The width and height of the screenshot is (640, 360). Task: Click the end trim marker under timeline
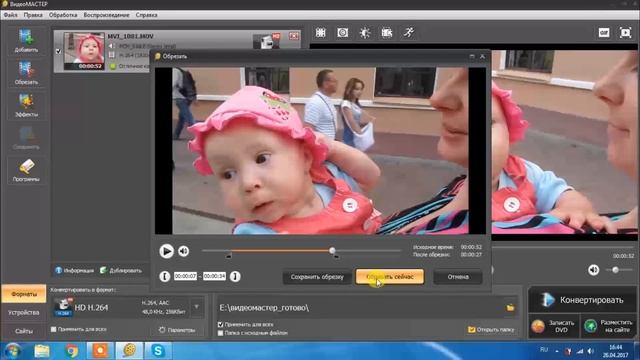point(336,256)
